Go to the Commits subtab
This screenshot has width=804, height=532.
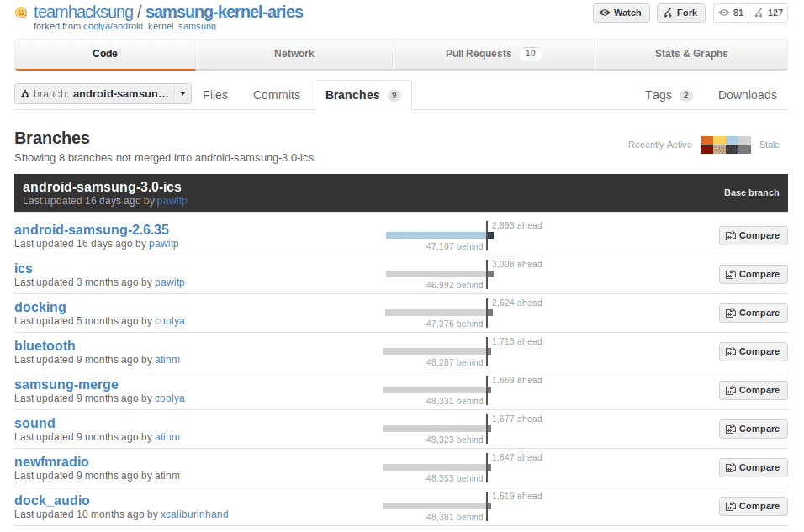(x=277, y=95)
